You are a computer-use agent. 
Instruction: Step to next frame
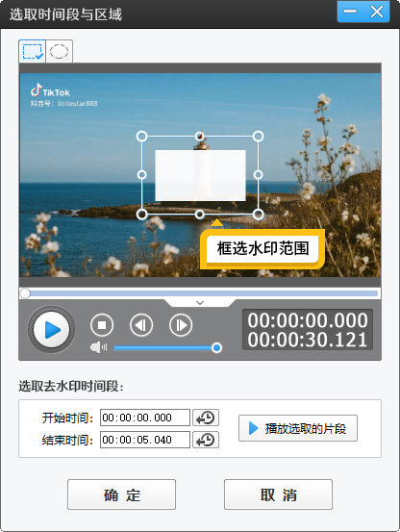pyautogui.click(x=181, y=325)
